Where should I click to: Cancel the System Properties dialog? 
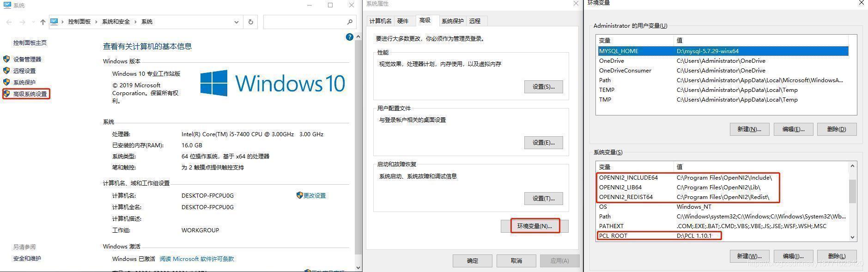click(x=516, y=260)
